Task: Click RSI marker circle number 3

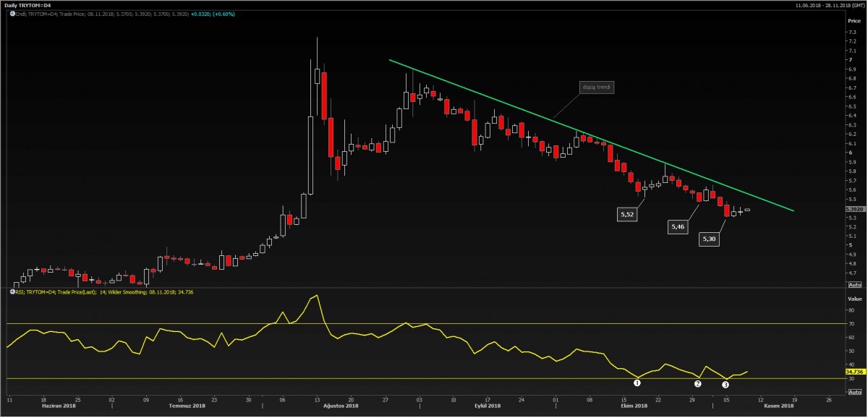Action: [726, 385]
